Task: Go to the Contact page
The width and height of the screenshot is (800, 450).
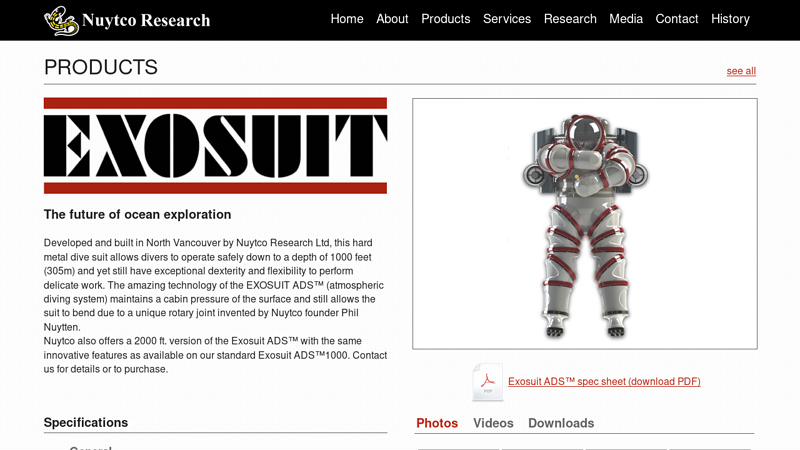Action: tap(677, 19)
